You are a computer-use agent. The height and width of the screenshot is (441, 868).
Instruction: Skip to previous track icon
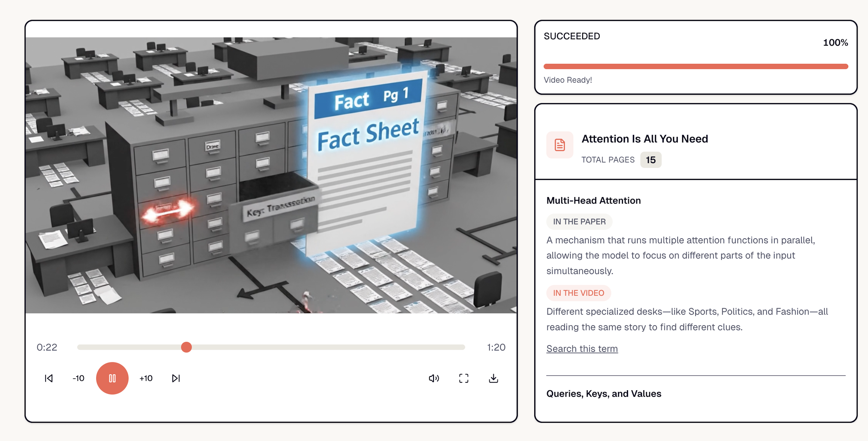coord(49,378)
